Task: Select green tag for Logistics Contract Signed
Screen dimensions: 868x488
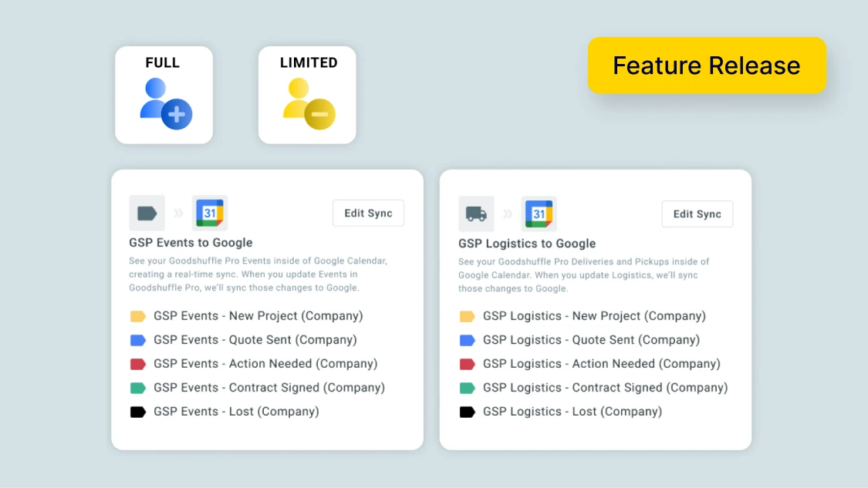Action: [468, 388]
